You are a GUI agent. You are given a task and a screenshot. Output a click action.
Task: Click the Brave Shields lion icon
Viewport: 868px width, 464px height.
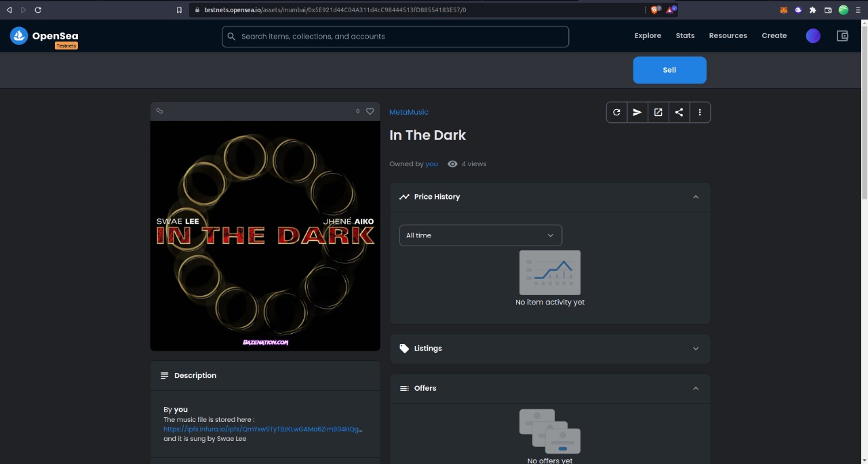click(656, 9)
